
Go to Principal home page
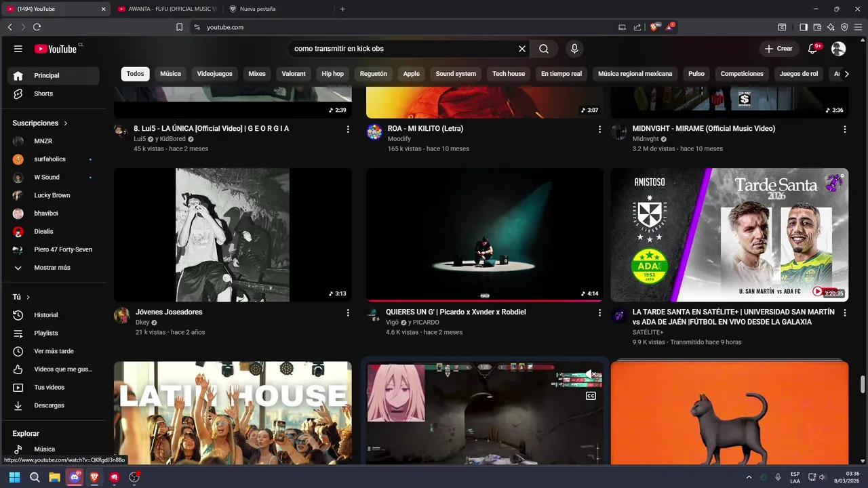(53, 75)
